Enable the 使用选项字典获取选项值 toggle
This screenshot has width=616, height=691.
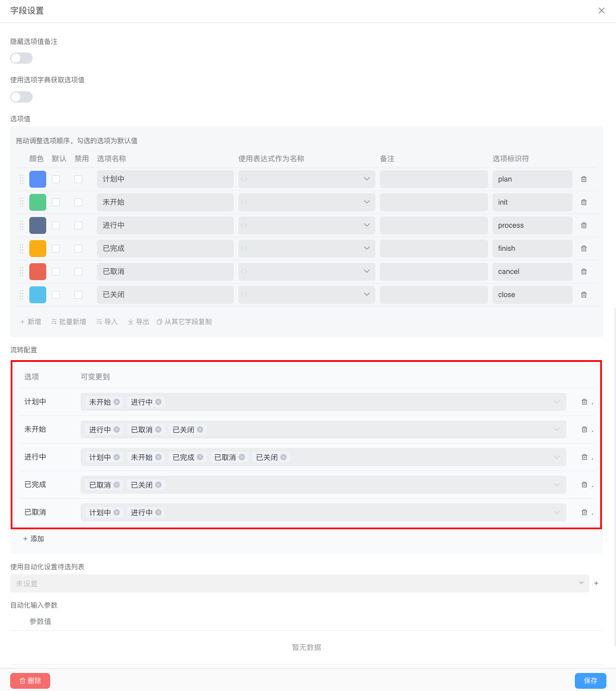coord(21,96)
